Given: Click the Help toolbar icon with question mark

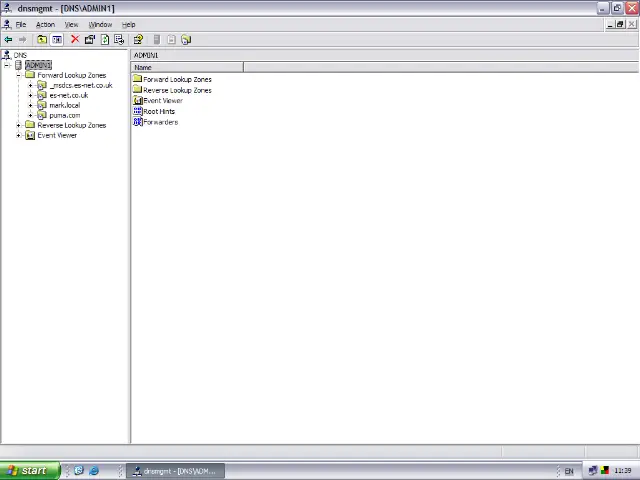Looking at the screenshot, I should [138, 40].
